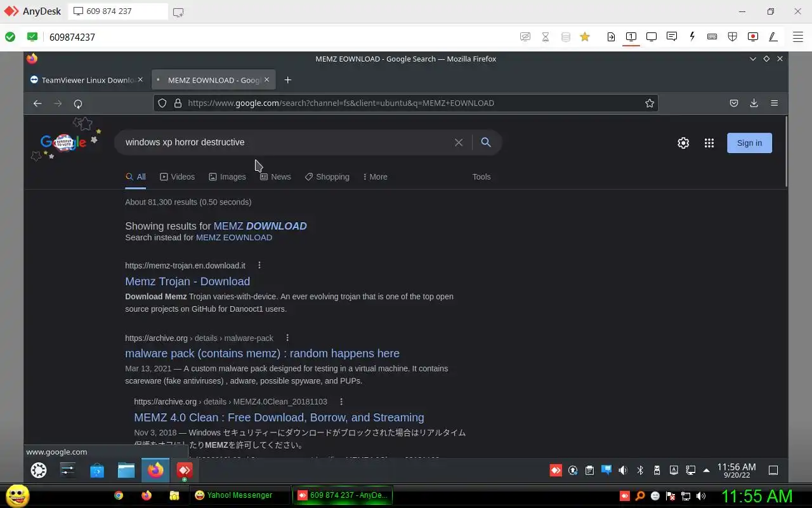Bookmark this page with the star
812x508 pixels.
coord(650,103)
